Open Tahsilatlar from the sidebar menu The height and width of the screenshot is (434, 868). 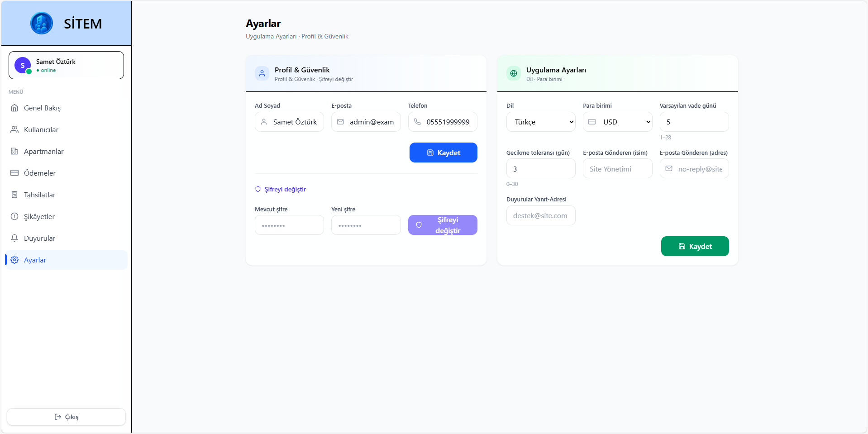point(40,195)
